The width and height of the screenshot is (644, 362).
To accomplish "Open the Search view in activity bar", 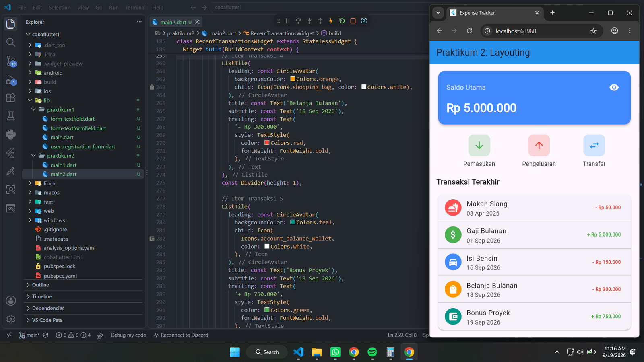I will 11,42.
